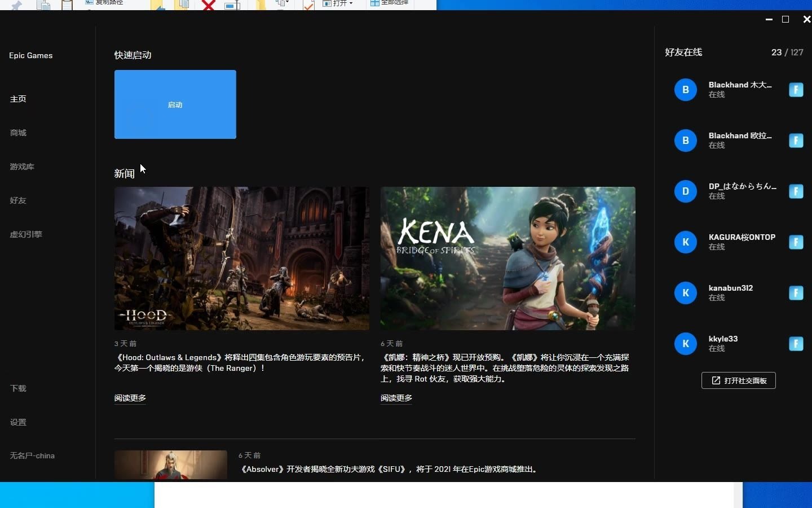The image size is (812, 508).
Task: Click avatar of DP_はなからちん friend
Action: pos(686,191)
